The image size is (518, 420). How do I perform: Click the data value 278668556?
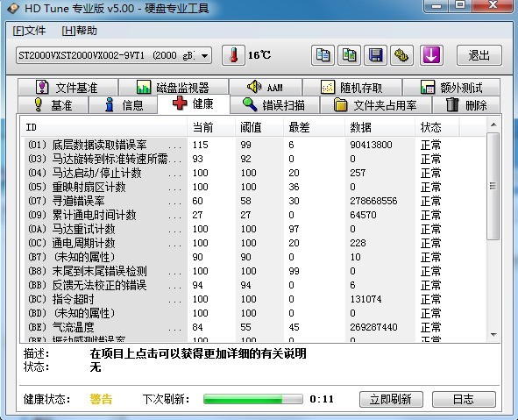[373, 201]
